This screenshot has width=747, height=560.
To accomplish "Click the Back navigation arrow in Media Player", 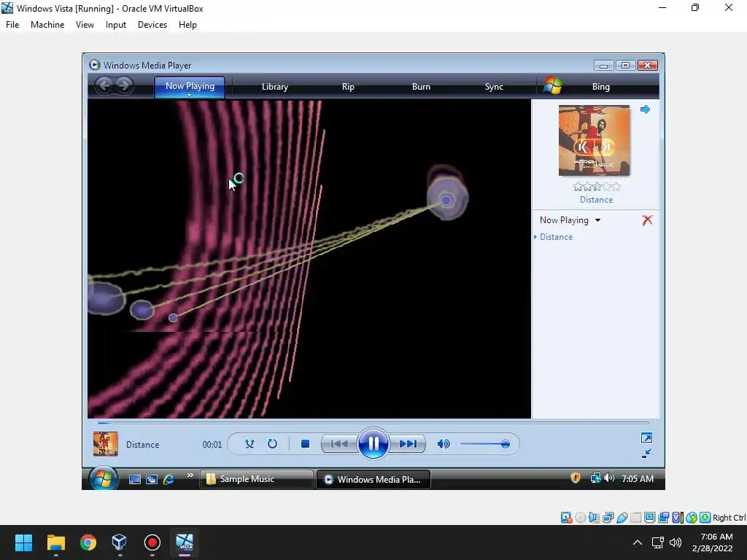I will click(x=104, y=86).
